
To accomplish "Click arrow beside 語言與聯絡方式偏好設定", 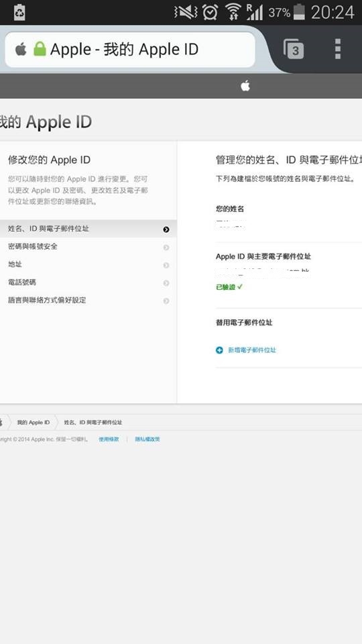I will click(x=166, y=301).
